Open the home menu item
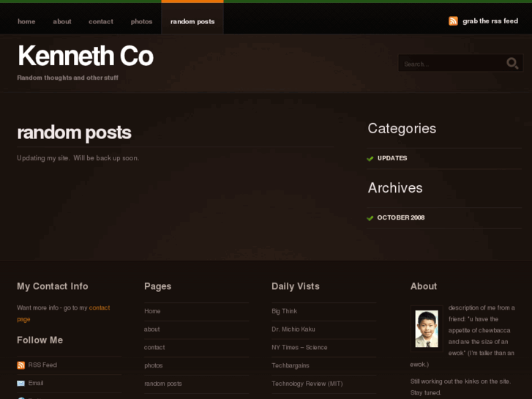 [x=26, y=21]
